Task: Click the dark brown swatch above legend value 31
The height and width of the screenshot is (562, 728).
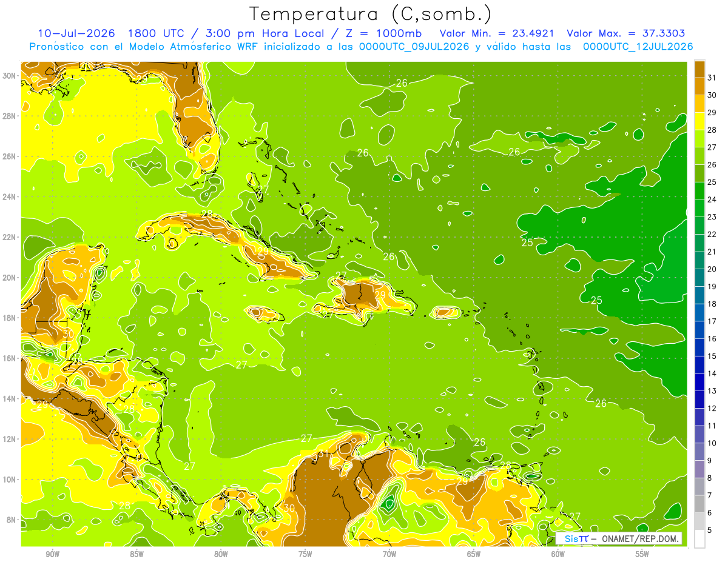Action: click(699, 69)
